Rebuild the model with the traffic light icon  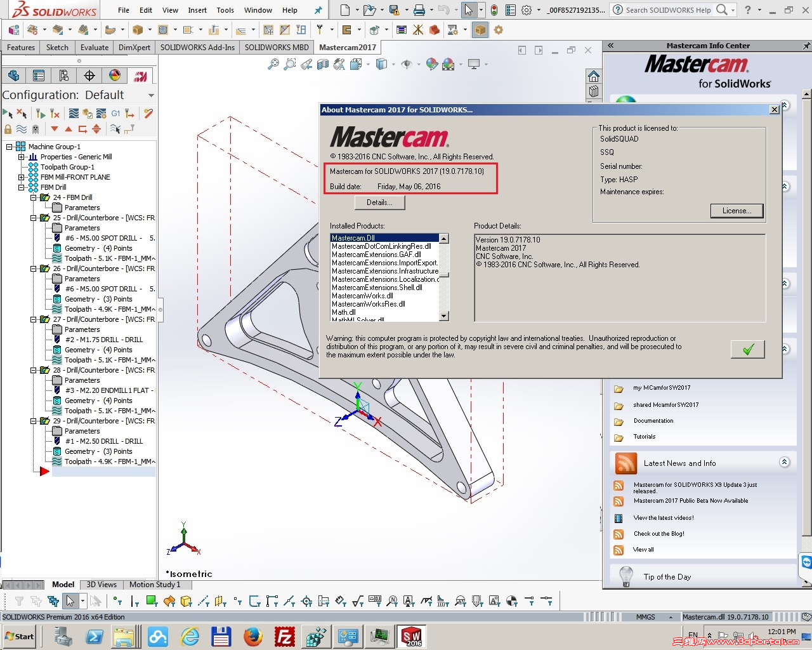pyautogui.click(x=494, y=10)
